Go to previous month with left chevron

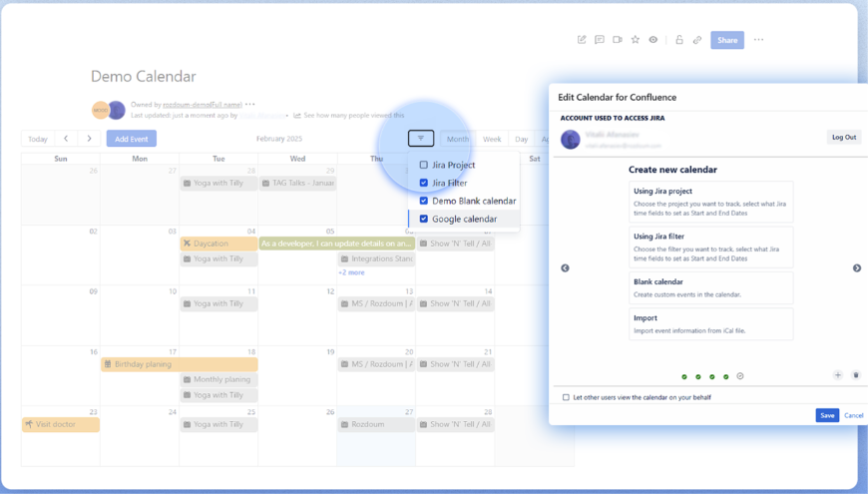[x=66, y=139]
